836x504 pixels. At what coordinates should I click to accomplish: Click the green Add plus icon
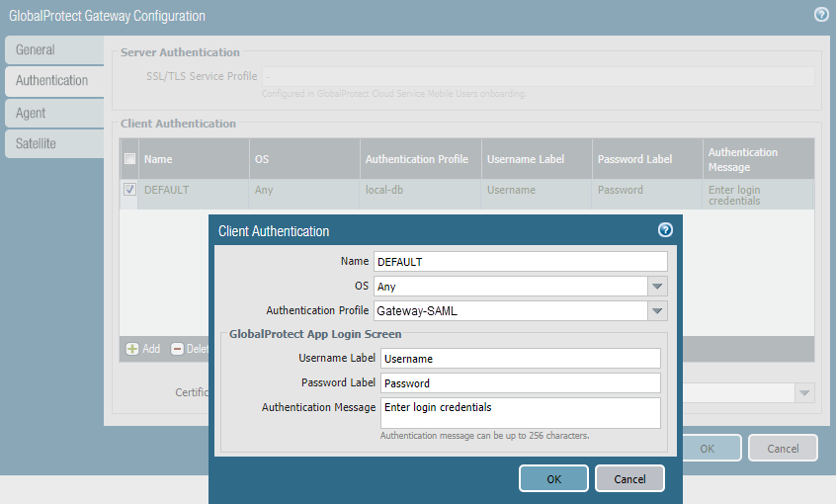point(131,349)
